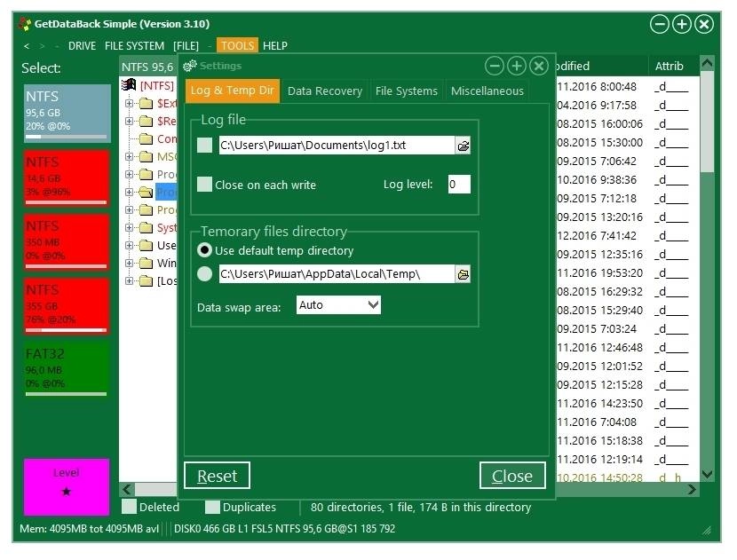Select the FAT32 96,0 MB partition tile
The image size is (737, 560).
(67, 370)
